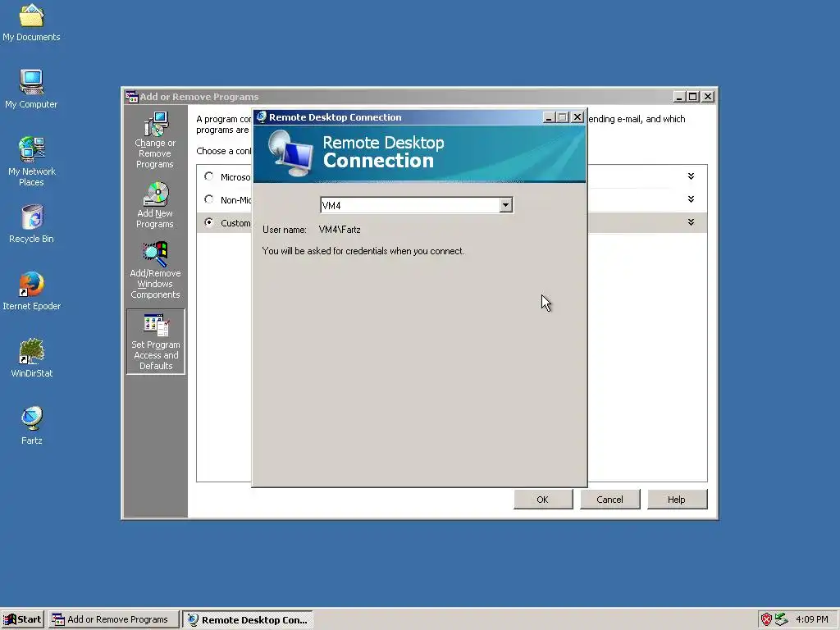This screenshot has width=840, height=630.
Task: Click the network tray icon
Action: coord(782,619)
